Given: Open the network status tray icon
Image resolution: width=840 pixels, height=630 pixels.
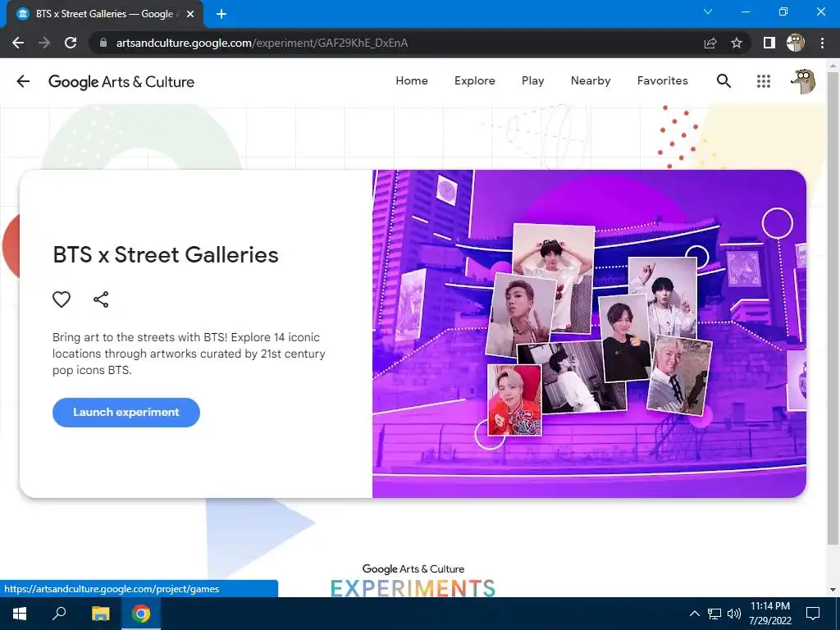Looking at the screenshot, I should [x=714, y=614].
